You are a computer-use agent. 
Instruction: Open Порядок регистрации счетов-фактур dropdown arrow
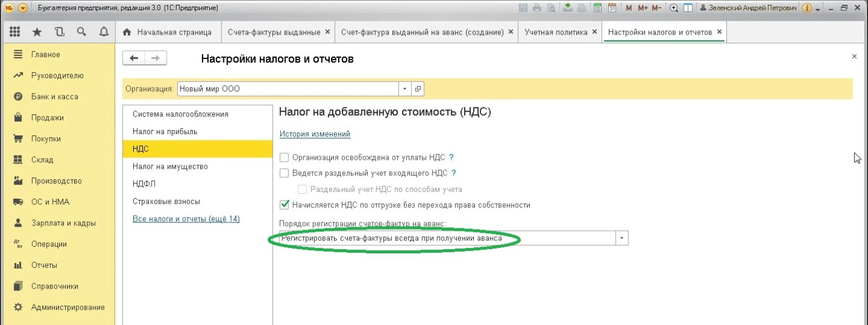point(622,239)
